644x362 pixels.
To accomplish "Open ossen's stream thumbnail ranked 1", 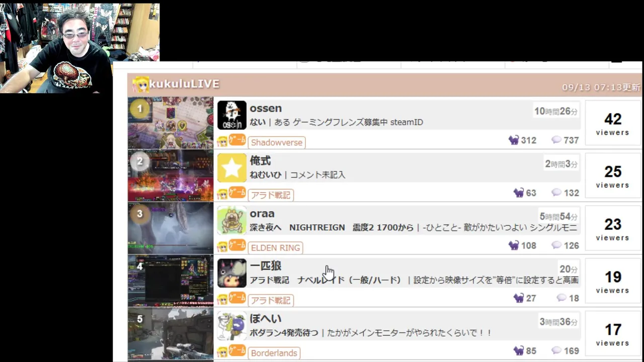I will click(x=171, y=123).
